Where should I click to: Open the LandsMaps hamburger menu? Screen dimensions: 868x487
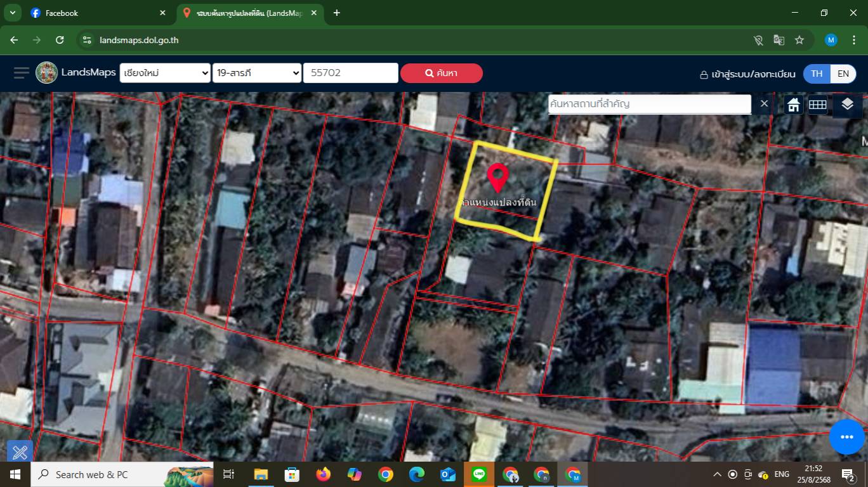tap(22, 73)
